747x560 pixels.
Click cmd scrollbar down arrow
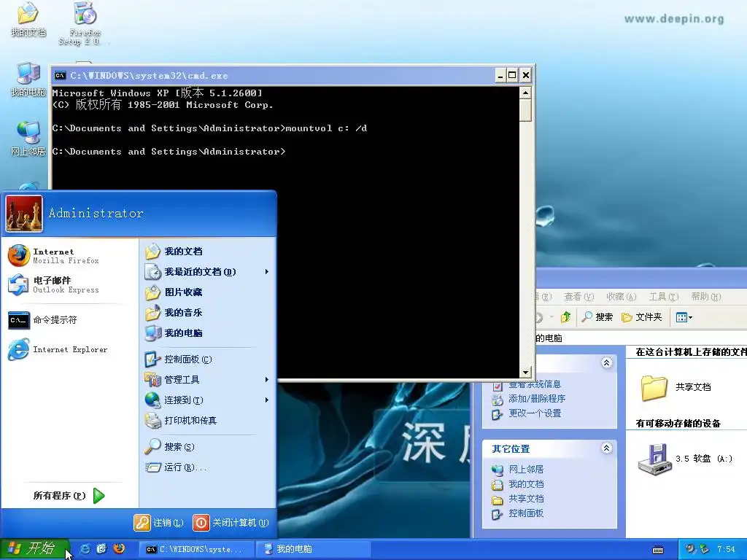click(525, 373)
